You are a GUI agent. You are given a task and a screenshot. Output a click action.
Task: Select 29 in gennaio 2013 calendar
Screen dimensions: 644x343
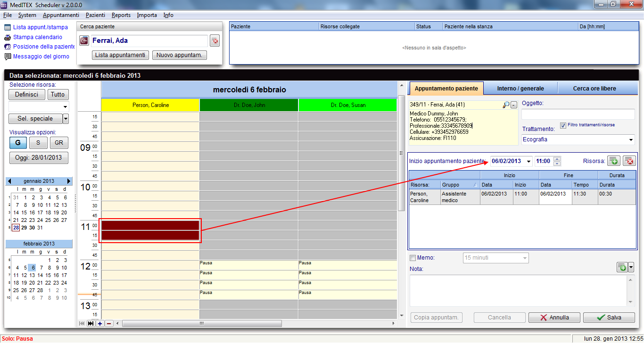(x=24, y=228)
